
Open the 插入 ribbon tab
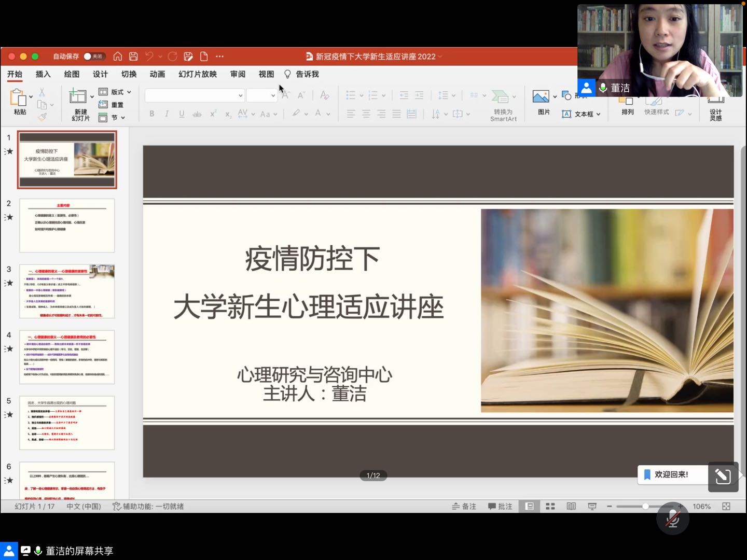[x=43, y=74]
